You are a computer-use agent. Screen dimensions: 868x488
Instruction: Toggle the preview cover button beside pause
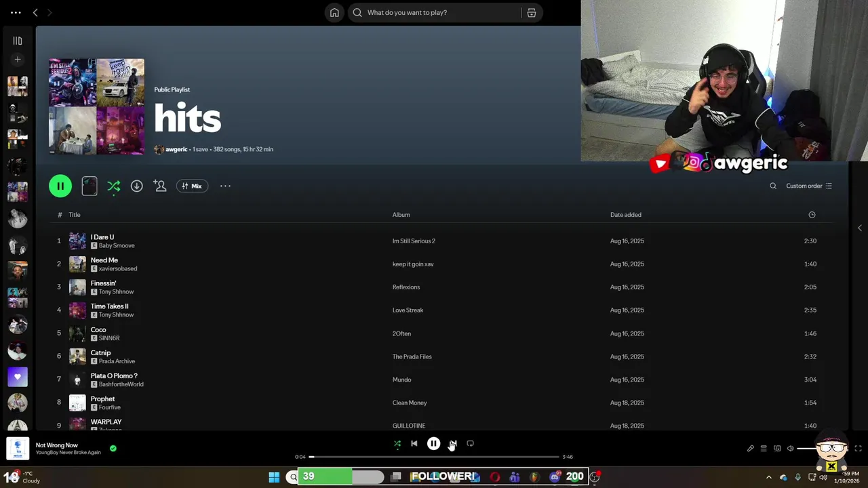[90, 186]
